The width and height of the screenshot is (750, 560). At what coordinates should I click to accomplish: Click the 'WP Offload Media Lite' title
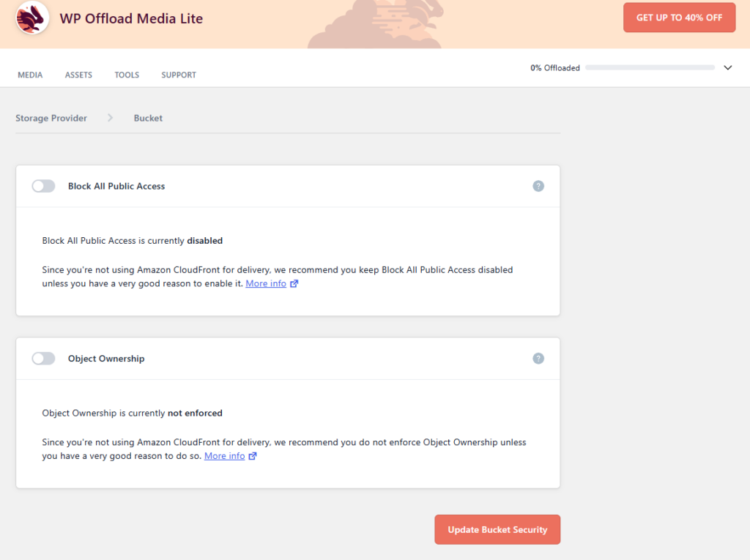(x=131, y=18)
